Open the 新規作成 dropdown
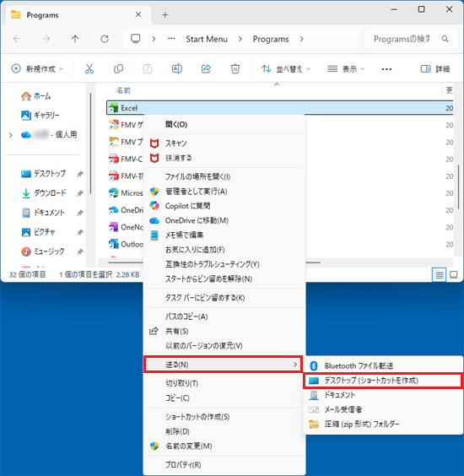Image resolution: width=464 pixels, height=476 pixels. click(37, 69)
